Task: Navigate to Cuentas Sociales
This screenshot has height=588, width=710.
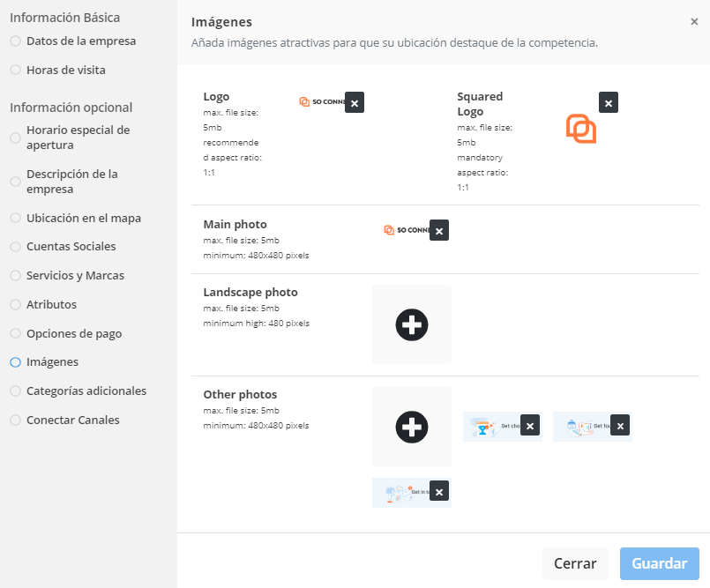Action: point(71,247)
